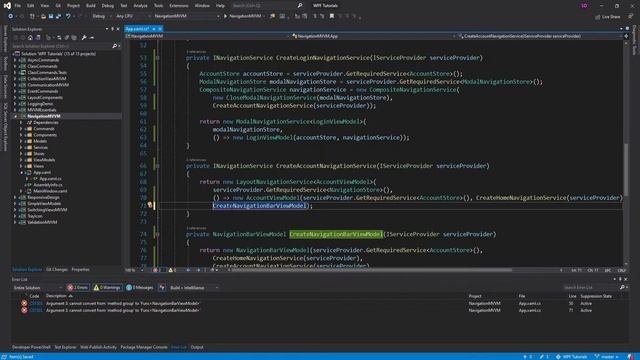640x360 pixels.
Task: Click the status bar notifications bell icon
Action: pyautogui.click(x=631, y=357)
